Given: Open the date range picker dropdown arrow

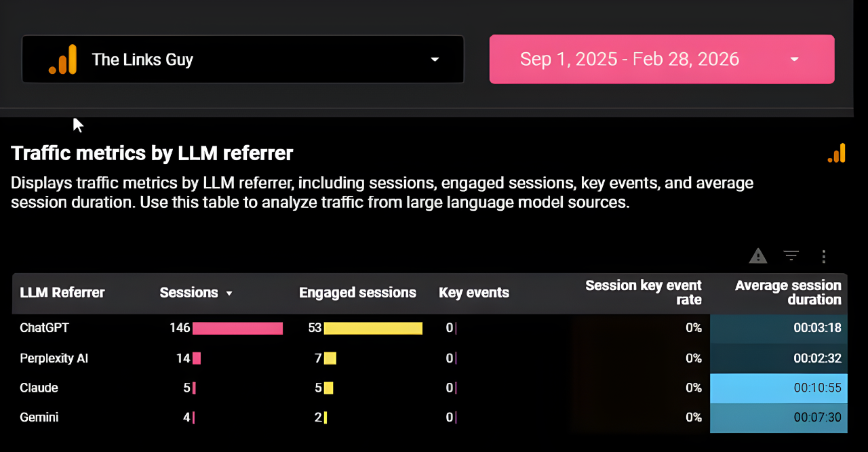Looking at the screenshot, I should pyautogui.click(x=793, y=60).
